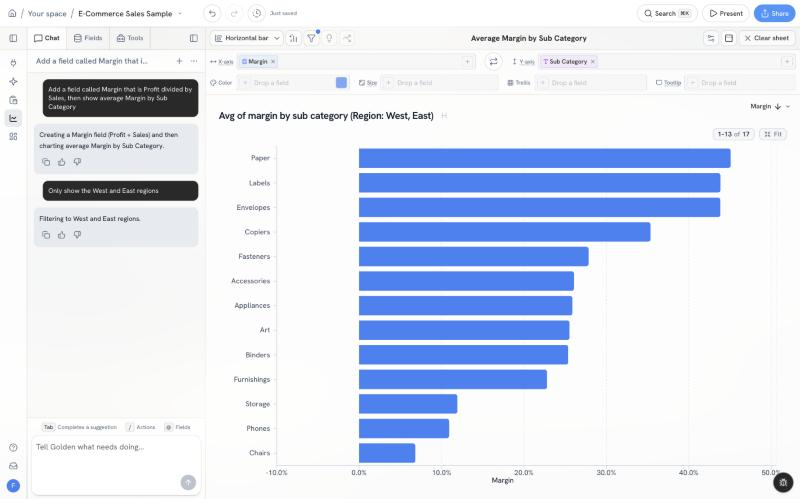Open the sparkle AI icon in sidebar
Image resolution: width=800 pixels, height=499 pixels.
[13, 82]
